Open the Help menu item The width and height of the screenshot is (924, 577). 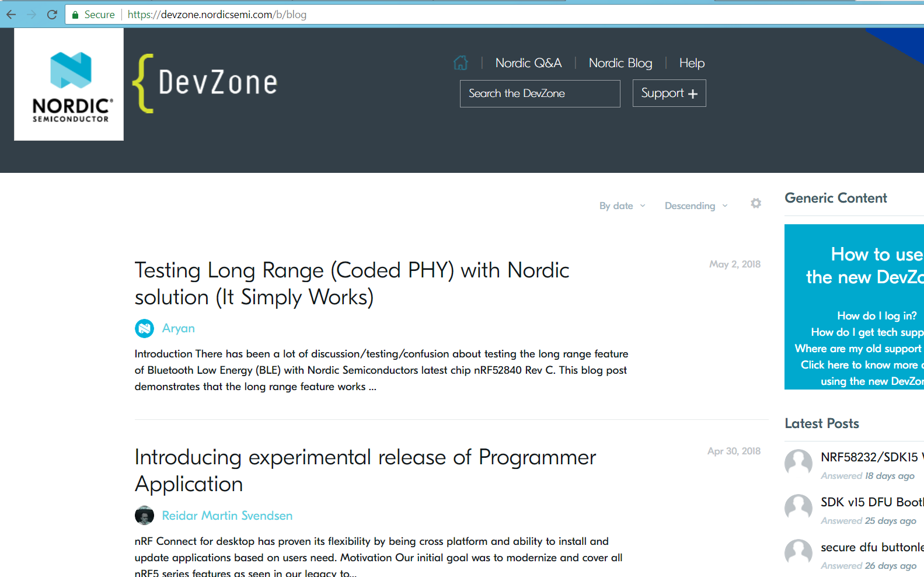click(x=692, y=62)
